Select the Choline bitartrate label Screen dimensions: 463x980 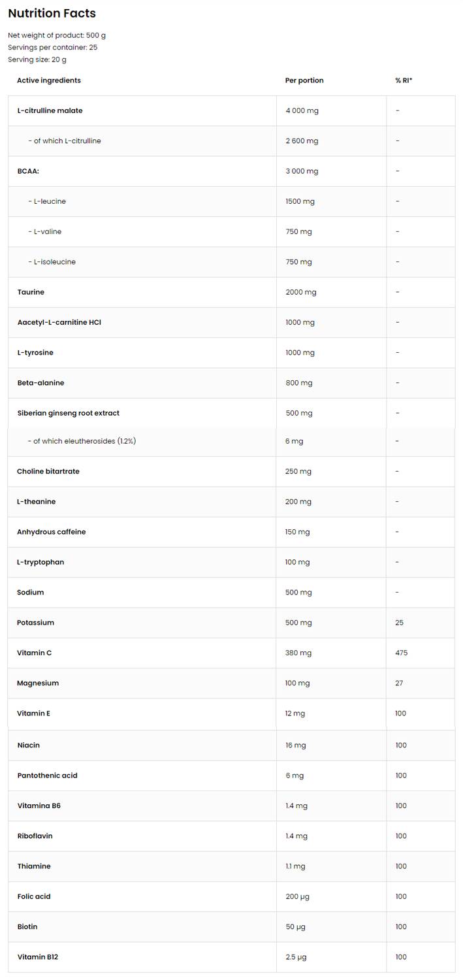[x=48, y=471]
